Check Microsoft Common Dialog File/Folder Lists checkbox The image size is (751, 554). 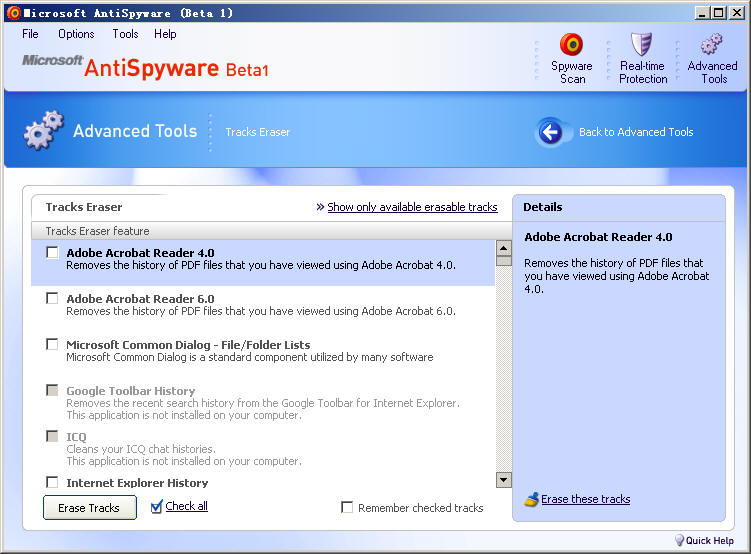pyautogui.click(x=52, y=344)
